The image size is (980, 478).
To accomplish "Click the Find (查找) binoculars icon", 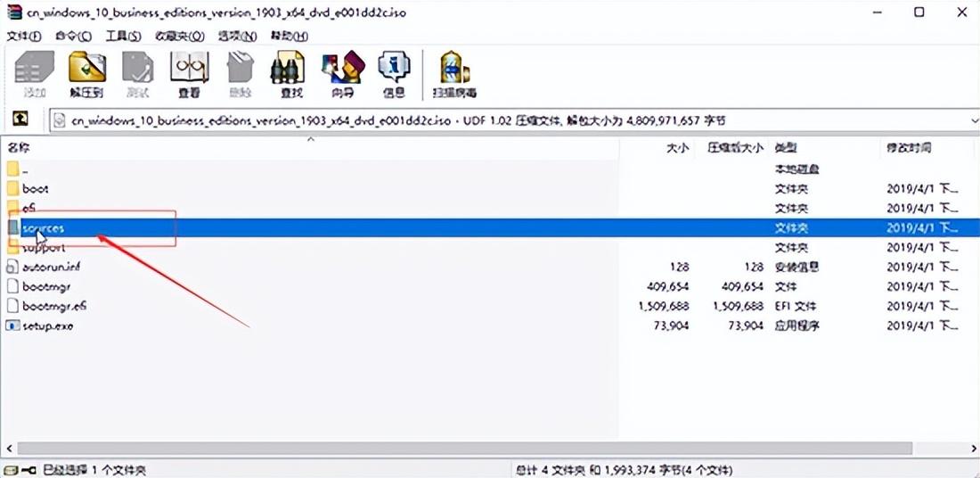I will pyautogui.click(x=288, y=68).
